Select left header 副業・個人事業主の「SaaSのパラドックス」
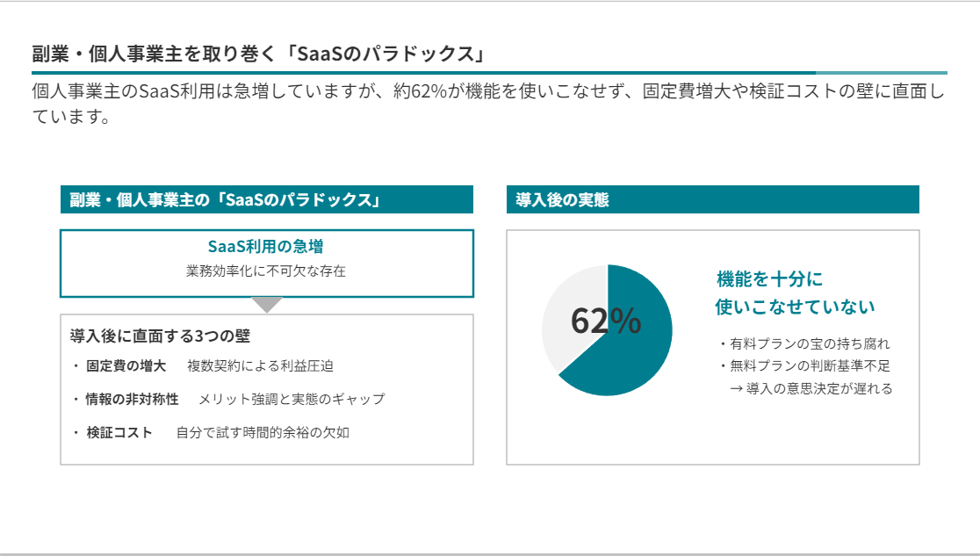Image resolution: width=980 pixels, height=556 pixels. point(267,199)
